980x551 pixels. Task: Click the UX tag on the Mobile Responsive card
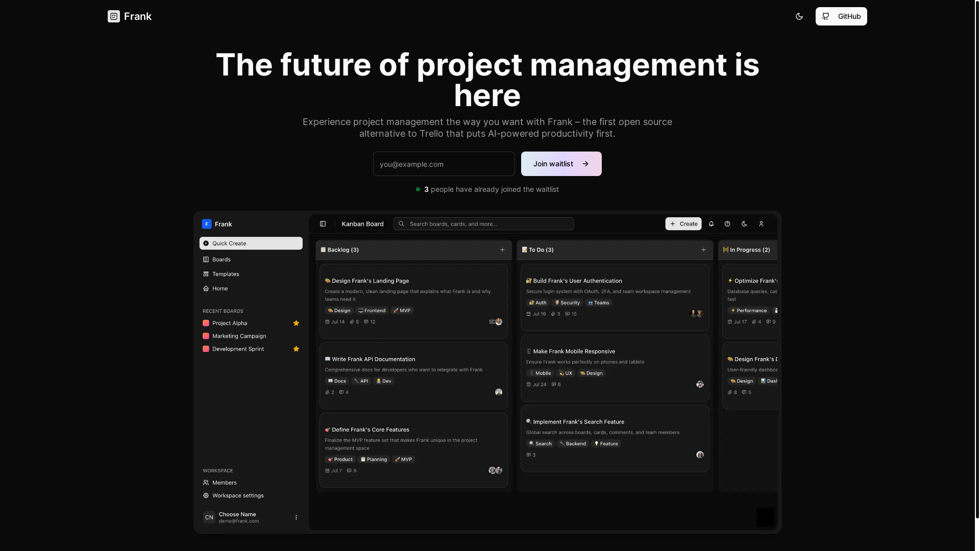(566, 373)
